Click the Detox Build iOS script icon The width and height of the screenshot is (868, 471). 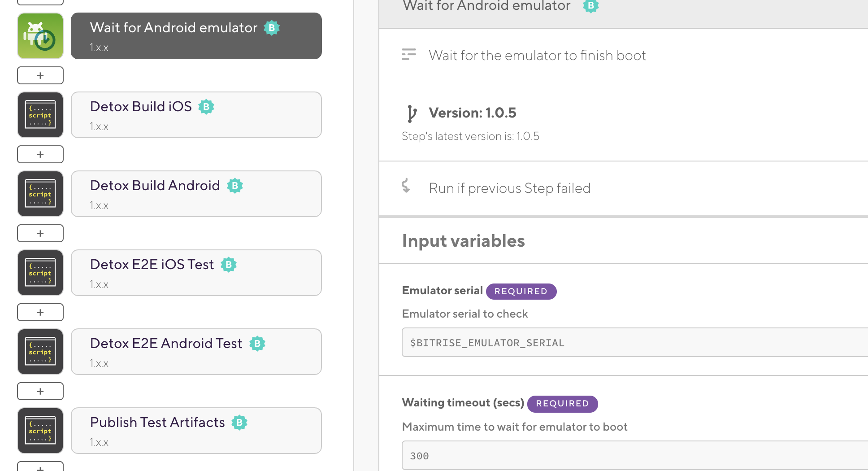click(40, 115)
